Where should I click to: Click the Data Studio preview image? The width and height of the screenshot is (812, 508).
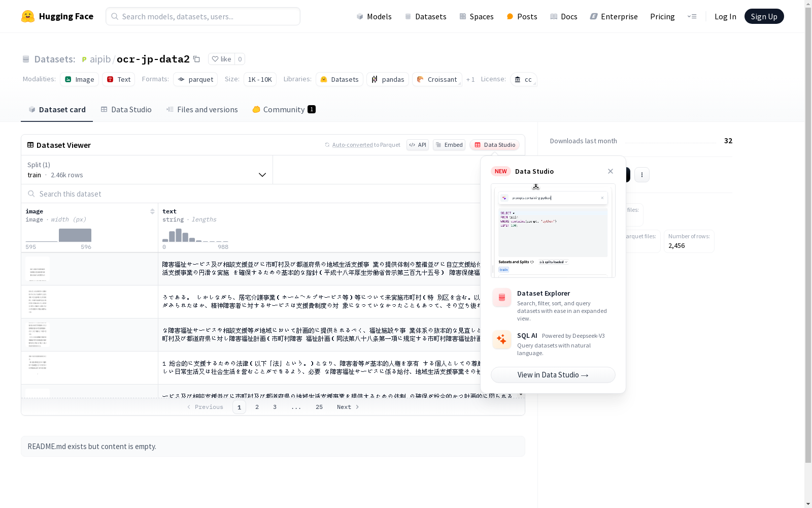coord(553,231)
